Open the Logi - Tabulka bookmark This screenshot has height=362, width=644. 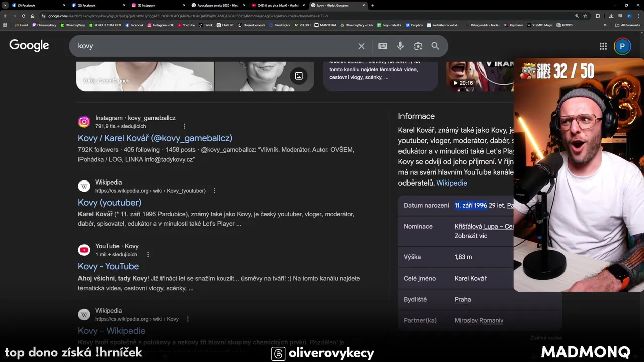[x=389, y=25]
